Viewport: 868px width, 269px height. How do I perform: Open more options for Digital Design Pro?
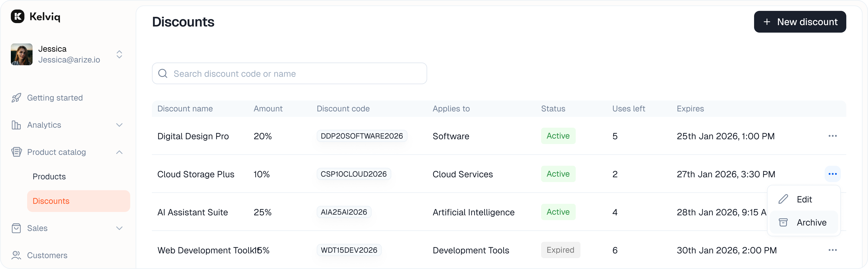[x=832, y=136]
